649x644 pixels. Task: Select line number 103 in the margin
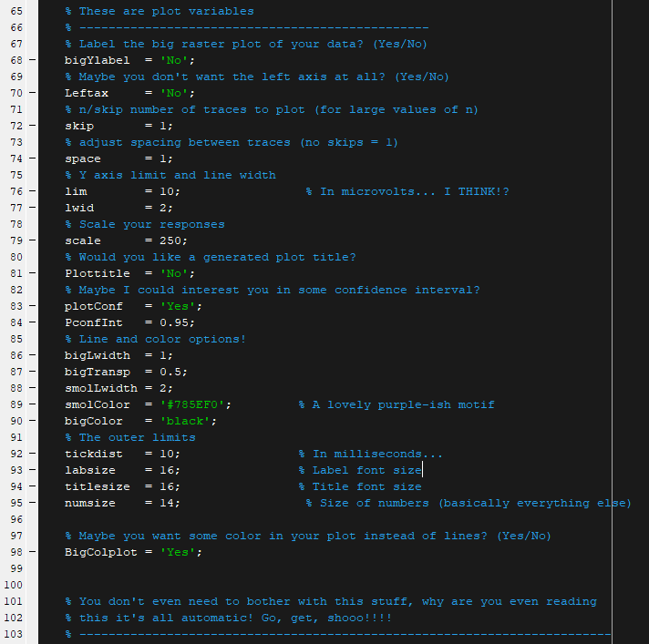coord(15,634)
